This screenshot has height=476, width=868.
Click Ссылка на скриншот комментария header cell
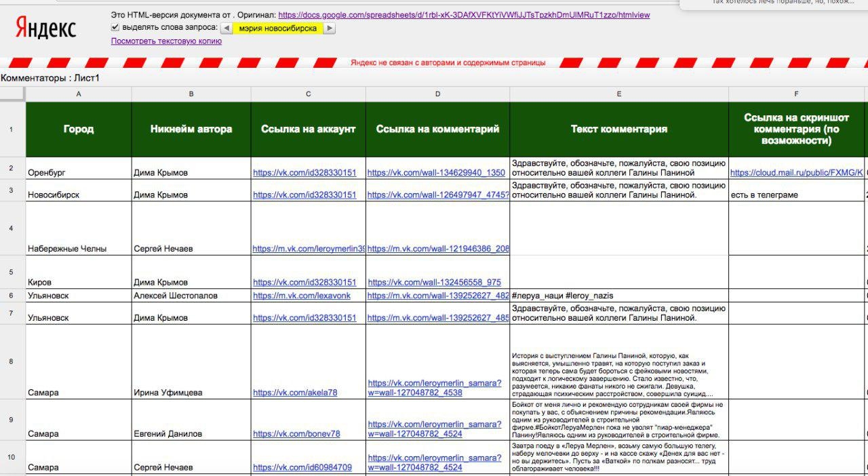click(x=797, y=130)
